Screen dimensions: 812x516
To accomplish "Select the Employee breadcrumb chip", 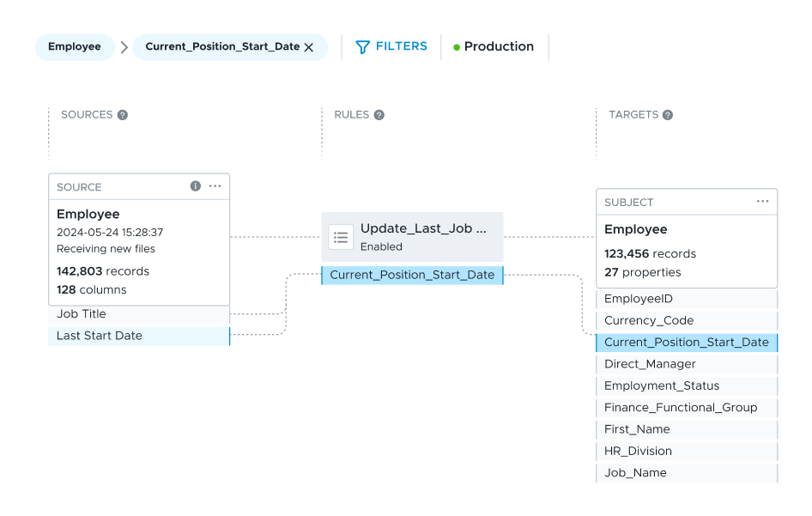I will coord(74,47).
